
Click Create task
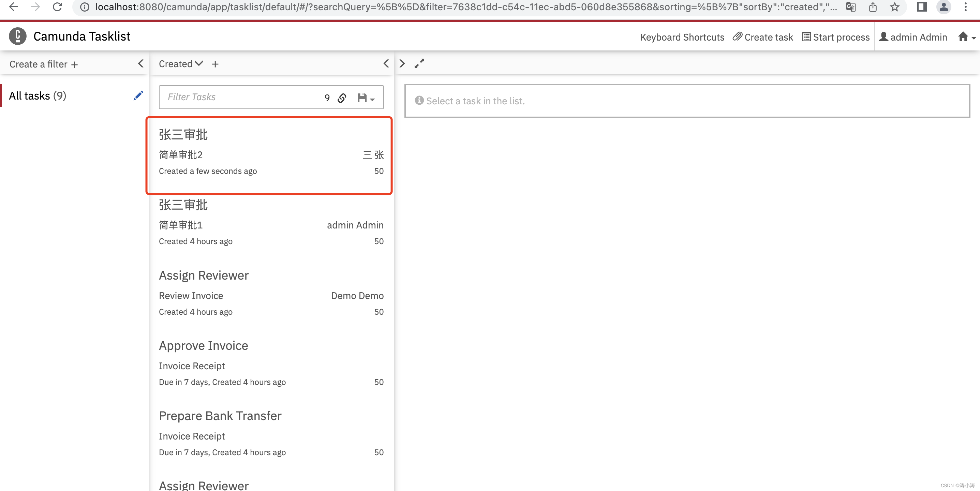(763, 37)
